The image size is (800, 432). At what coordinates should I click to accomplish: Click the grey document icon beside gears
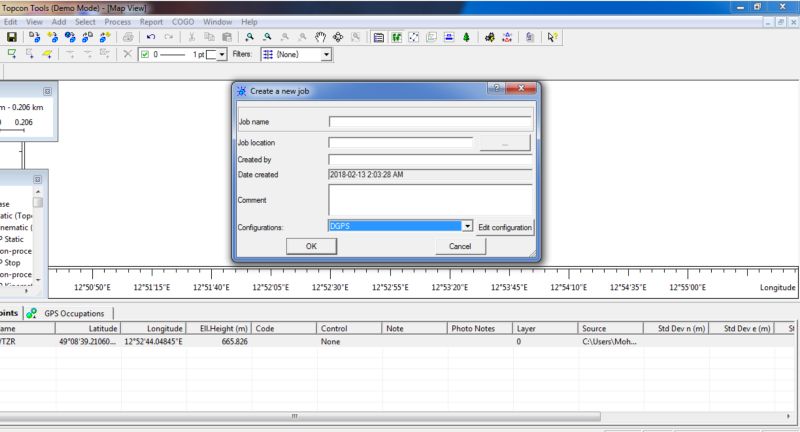tap(530, 37)
